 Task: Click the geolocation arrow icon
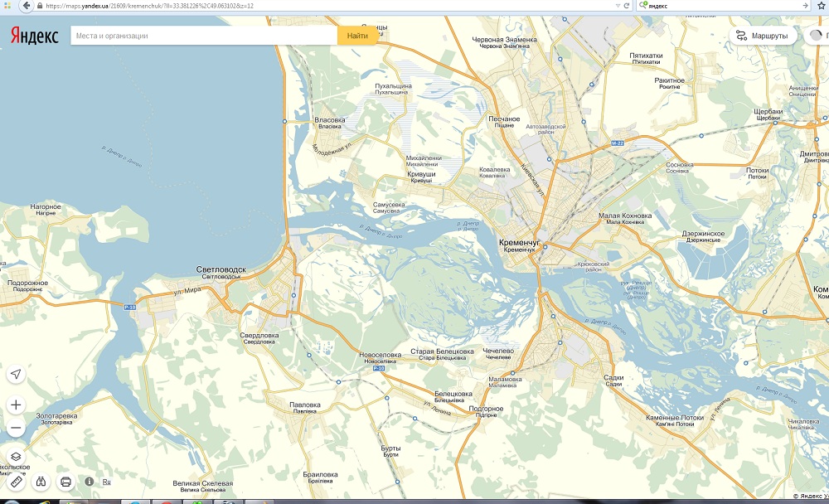coord(16,374)
